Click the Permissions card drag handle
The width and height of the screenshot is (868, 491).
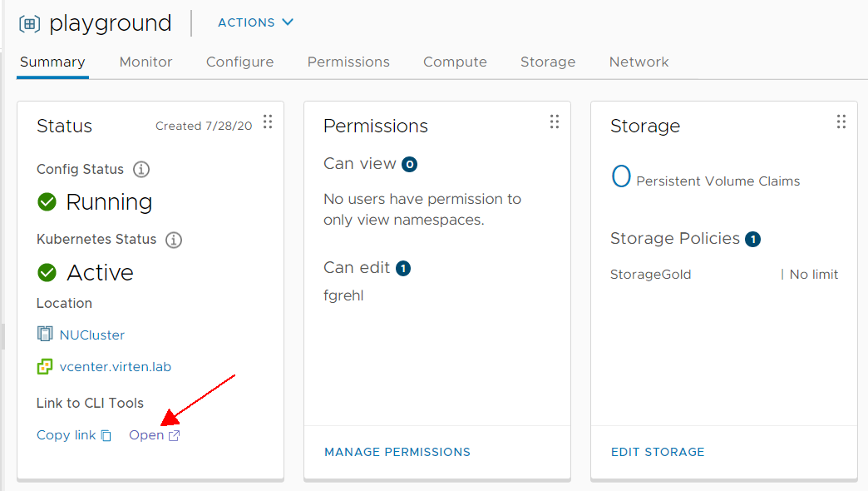555,122
